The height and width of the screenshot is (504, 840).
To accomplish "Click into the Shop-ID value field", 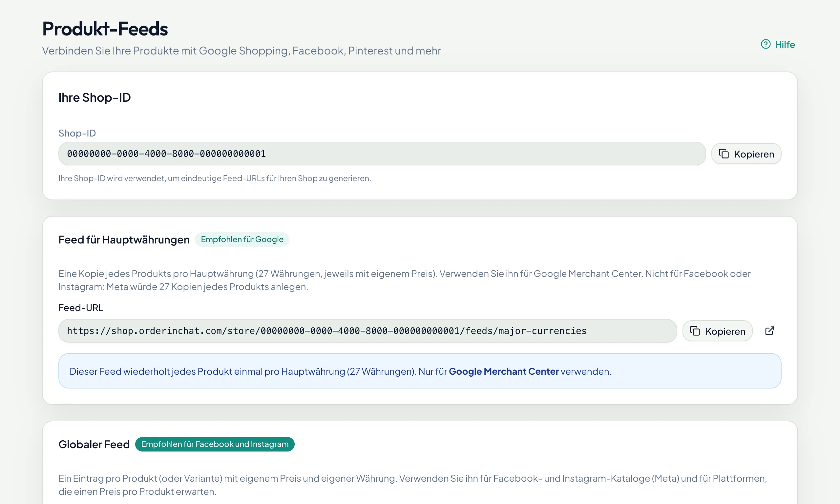I will [382, 154].
